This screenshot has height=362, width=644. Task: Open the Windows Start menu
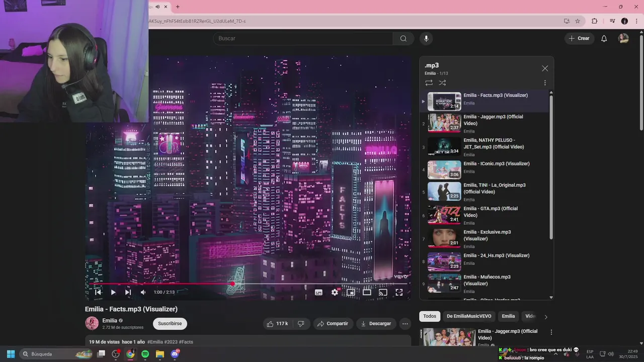tap(11, 354)
